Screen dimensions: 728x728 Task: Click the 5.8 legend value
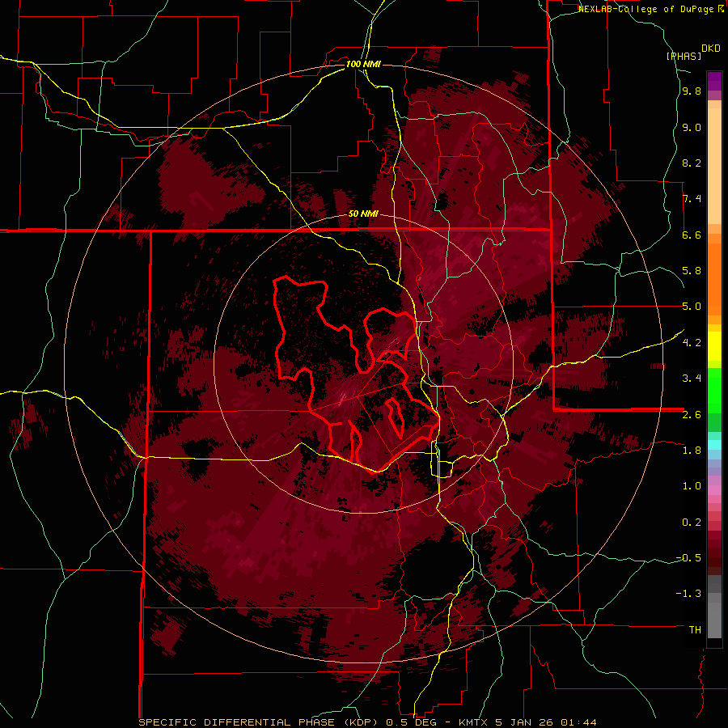point(692,271)
